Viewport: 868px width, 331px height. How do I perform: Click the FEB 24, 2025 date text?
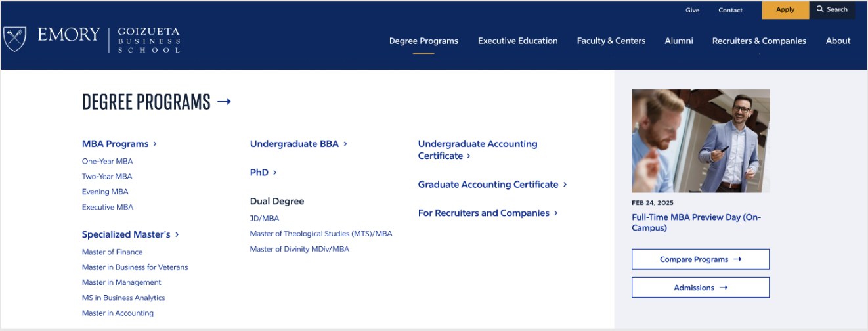pos(653,203)
